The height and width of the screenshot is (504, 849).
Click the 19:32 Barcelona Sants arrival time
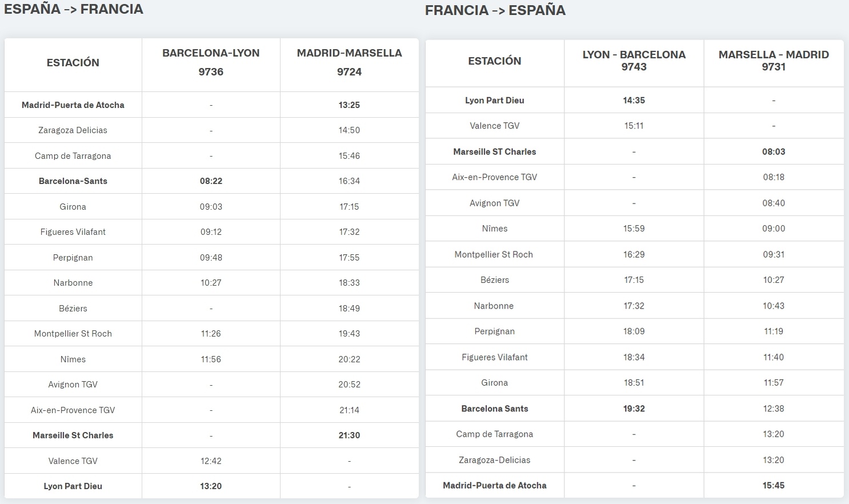634,409
